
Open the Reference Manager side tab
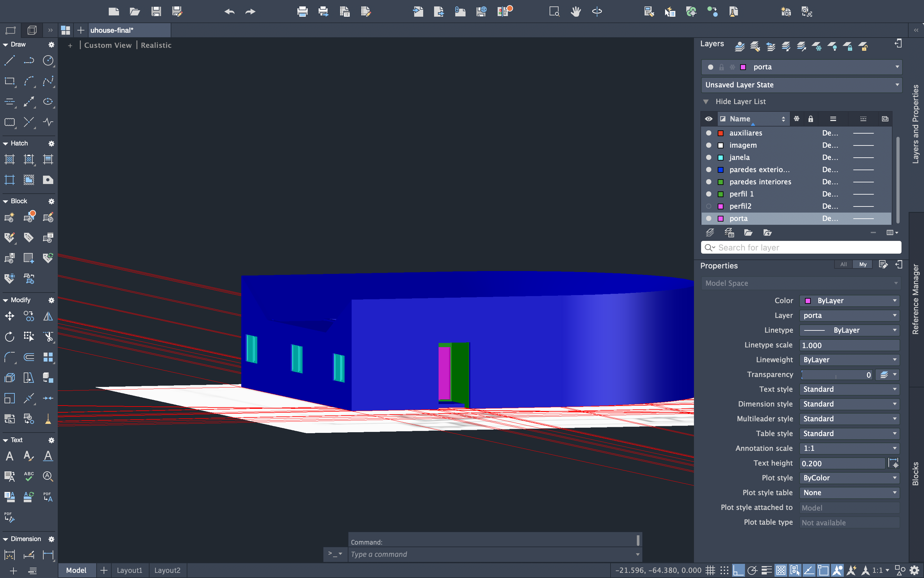tap(916, 299)
